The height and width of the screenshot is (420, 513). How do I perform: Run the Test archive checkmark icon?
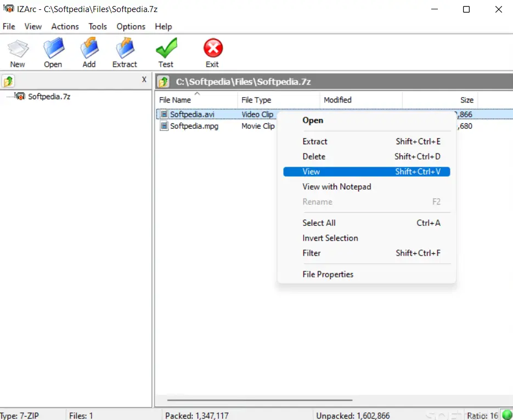[x=166, y=49]
